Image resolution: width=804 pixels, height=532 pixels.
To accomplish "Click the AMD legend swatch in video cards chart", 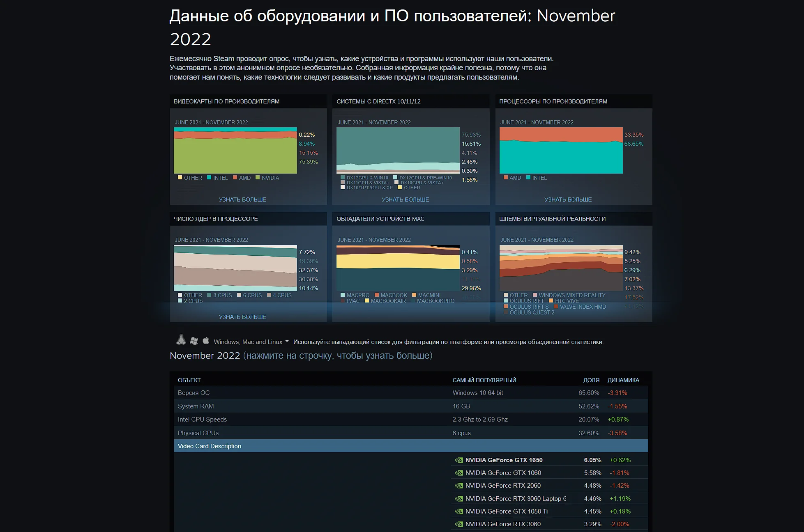I will 235,178.
